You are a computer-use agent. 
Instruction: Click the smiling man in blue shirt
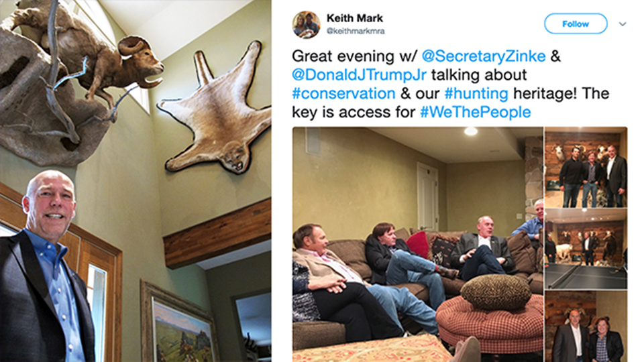(45, 267)
